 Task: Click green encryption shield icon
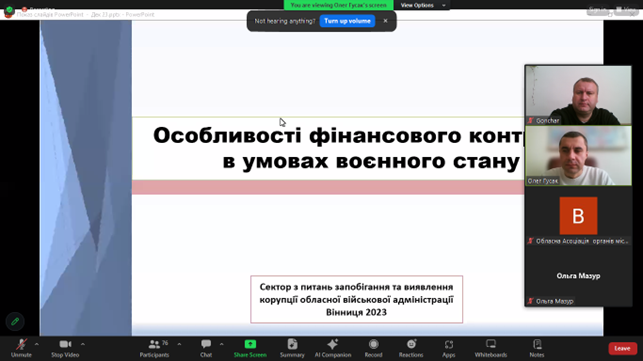point(9,9)
